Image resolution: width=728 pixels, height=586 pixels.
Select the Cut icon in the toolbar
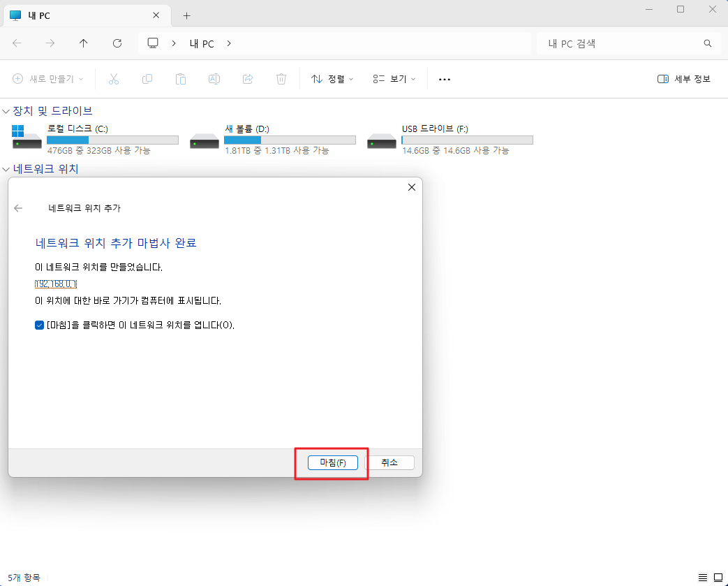(114, 79)
